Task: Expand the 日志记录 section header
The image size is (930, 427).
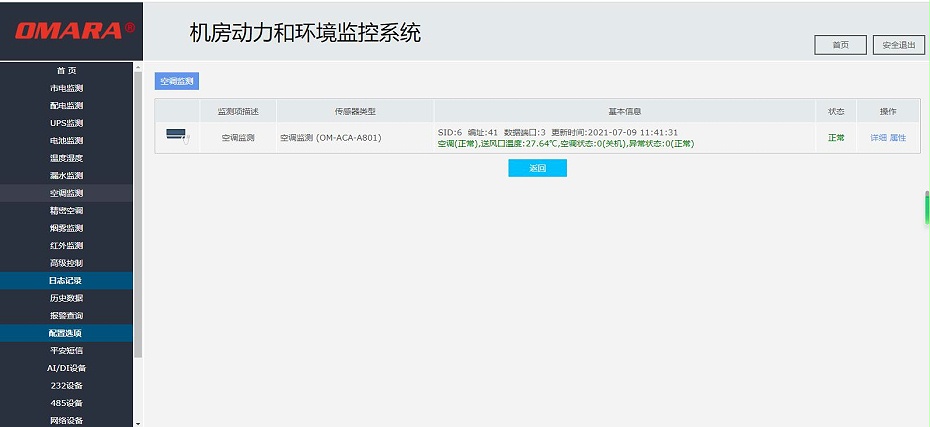Action: 66,281
